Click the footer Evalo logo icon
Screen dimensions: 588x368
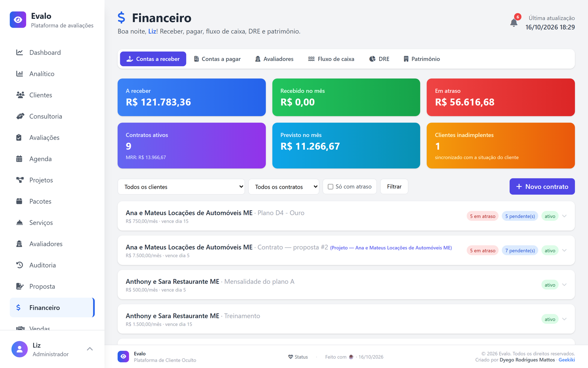(123, 357)
